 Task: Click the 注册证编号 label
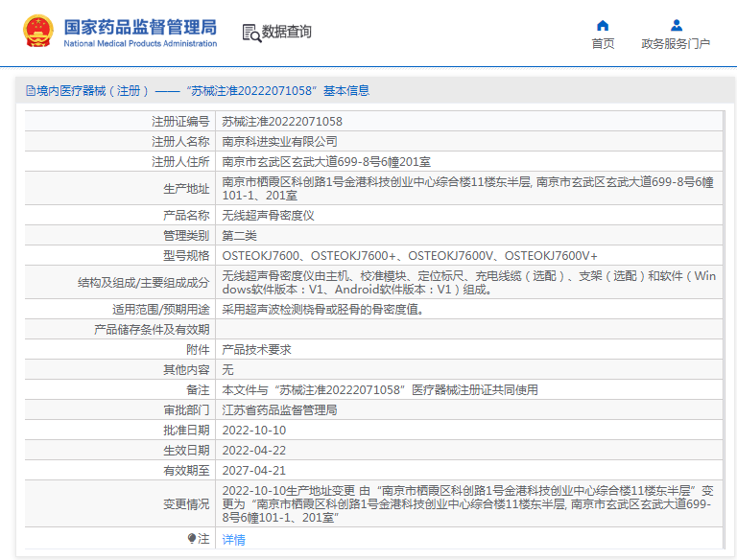180,122
